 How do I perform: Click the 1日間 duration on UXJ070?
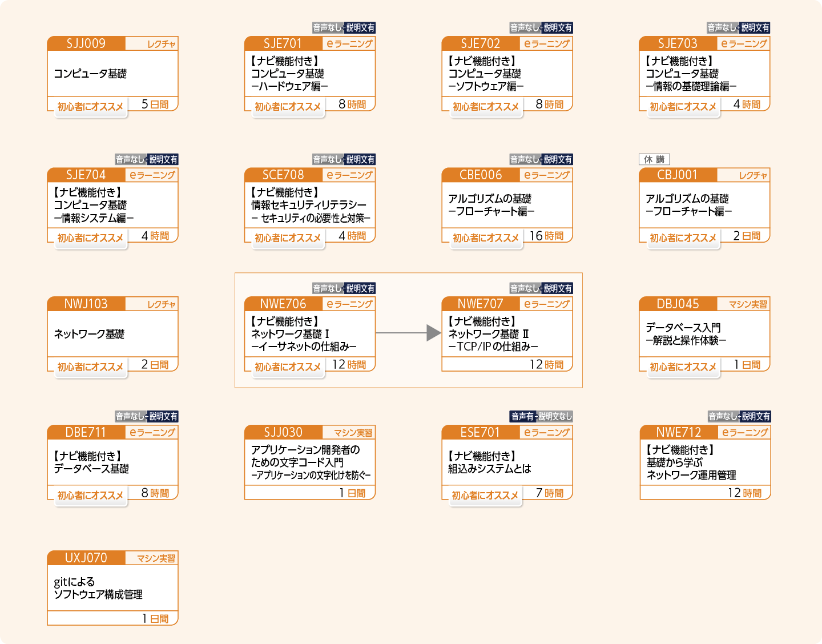(x=155, y=619)
